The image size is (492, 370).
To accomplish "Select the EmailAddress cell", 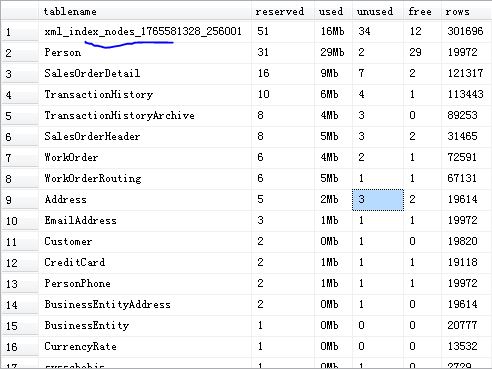I will [x=145, y=221].
